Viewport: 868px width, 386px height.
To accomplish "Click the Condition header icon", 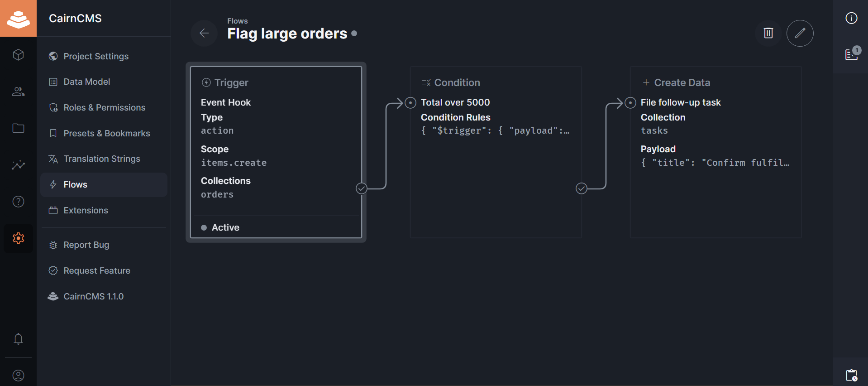I will (426, 82).
